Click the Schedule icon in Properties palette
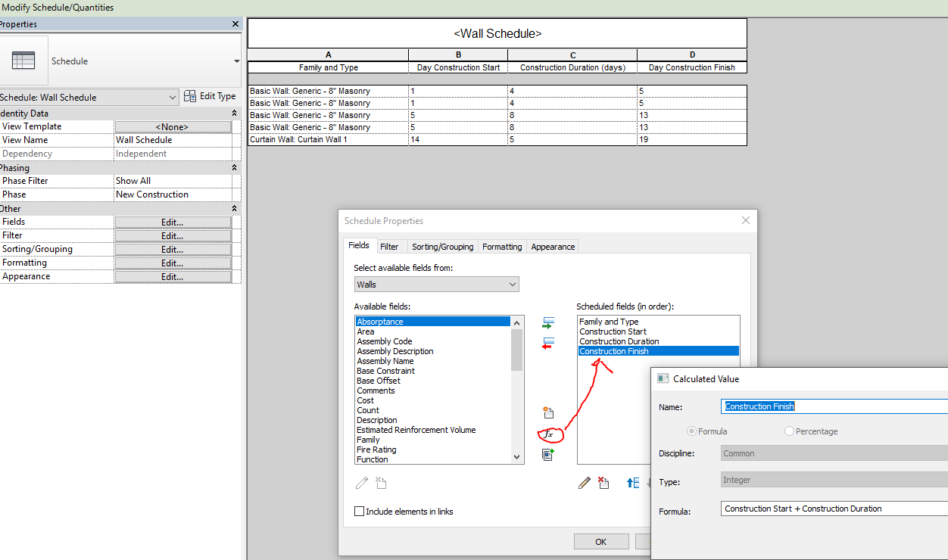Screen dimensions: 948x560 click(x=25, y=61)
